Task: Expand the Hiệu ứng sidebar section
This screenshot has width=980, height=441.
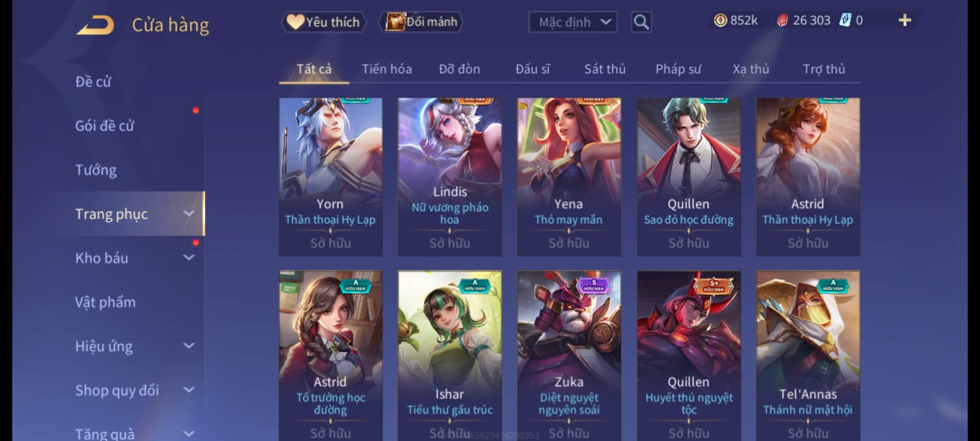Action: click(135, 346)
